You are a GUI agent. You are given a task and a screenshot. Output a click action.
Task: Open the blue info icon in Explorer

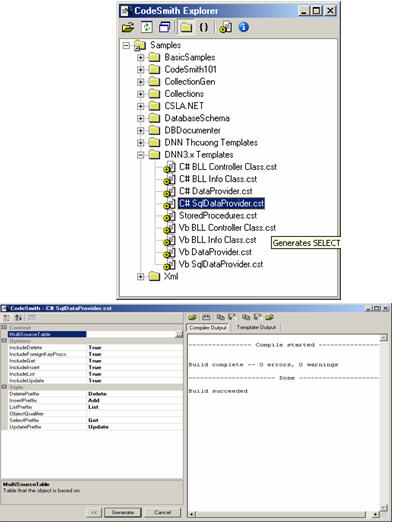[x=243, y=27]
